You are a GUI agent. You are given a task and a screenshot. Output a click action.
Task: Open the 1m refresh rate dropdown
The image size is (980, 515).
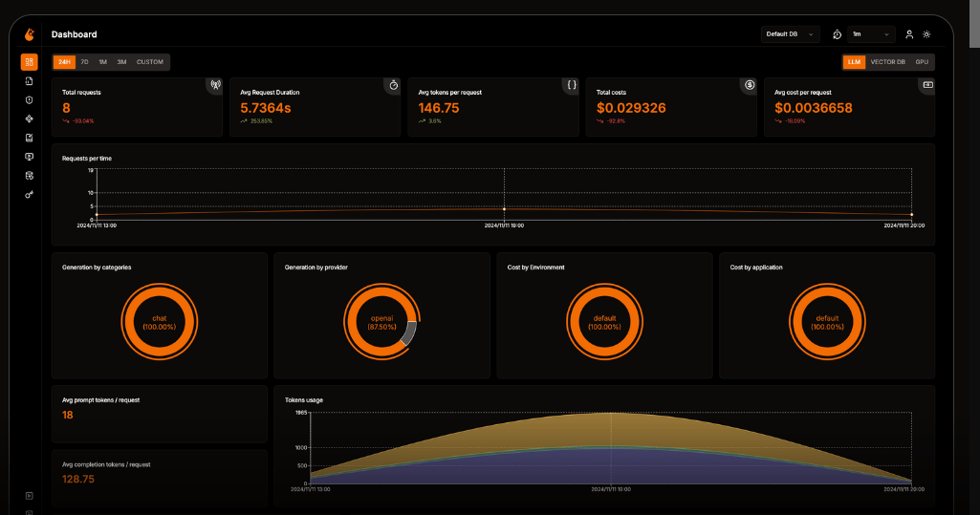tap(871, 34)
